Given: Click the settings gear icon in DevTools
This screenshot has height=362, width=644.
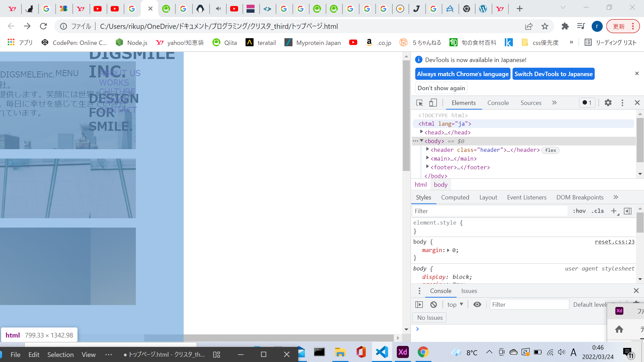Looking at the screenshot, I should (608, 103).
